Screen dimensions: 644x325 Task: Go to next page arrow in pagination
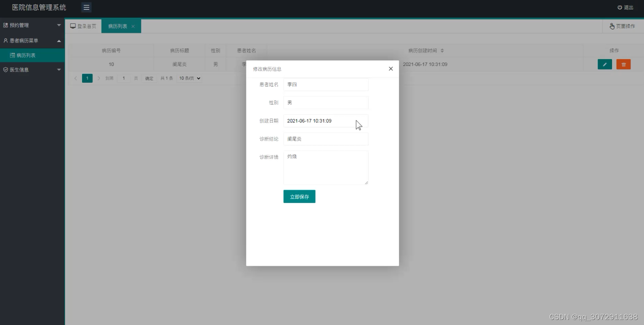(99, 78)
